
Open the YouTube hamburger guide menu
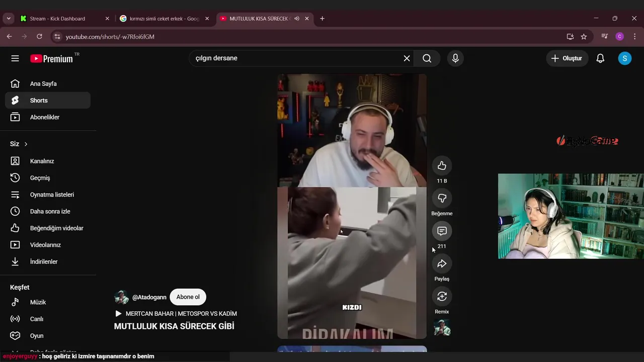click(15, 58)
